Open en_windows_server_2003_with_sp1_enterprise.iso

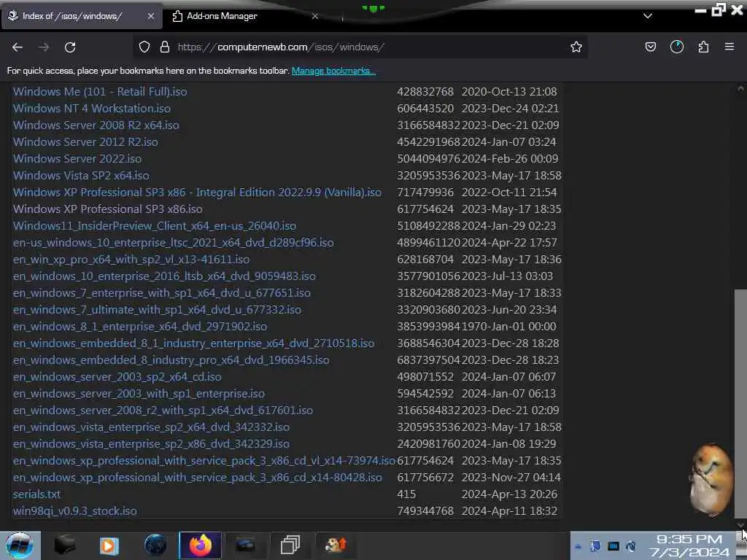point(139,393)
